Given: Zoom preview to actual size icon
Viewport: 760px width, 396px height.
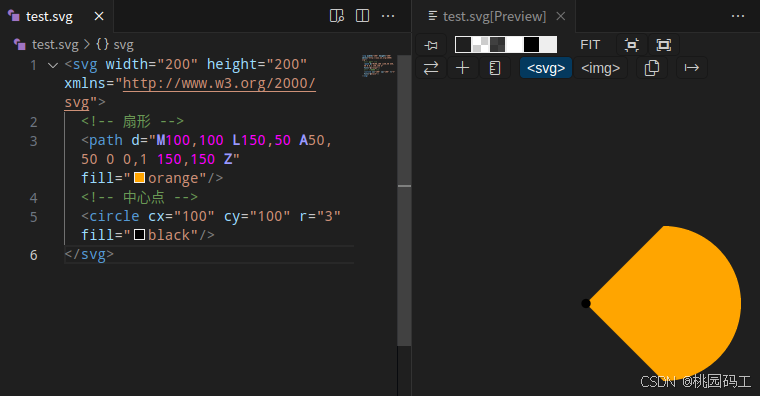Looking at the screenshot, I should click(631, 45).
